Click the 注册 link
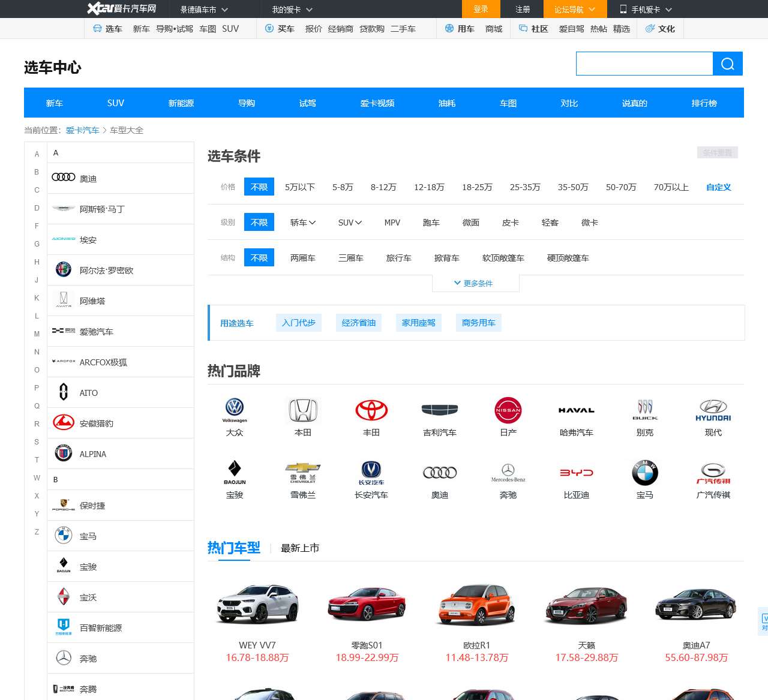 tap(523, 10)
